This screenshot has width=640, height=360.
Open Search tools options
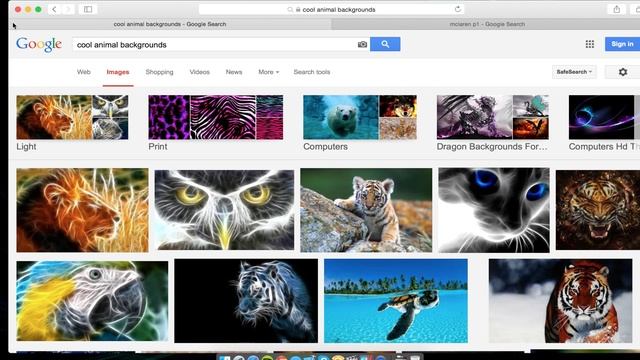click(x=312, y=72)
